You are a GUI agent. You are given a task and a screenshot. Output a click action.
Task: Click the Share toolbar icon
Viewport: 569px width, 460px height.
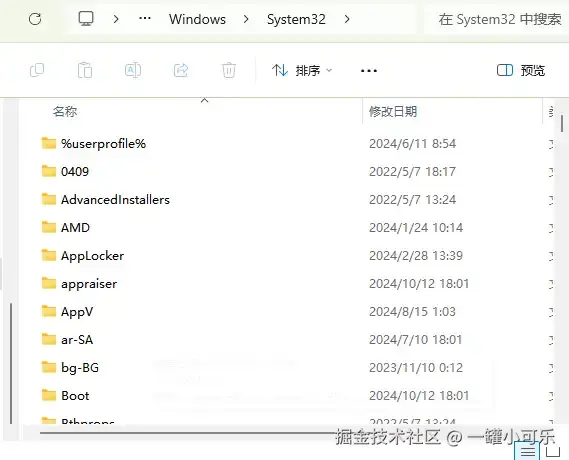point(181,70)
